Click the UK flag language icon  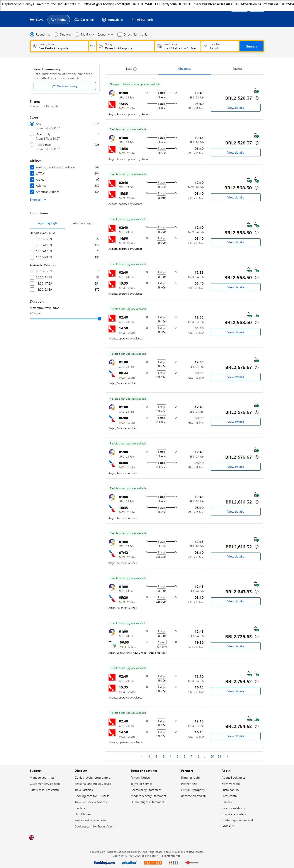coord(32,837)
